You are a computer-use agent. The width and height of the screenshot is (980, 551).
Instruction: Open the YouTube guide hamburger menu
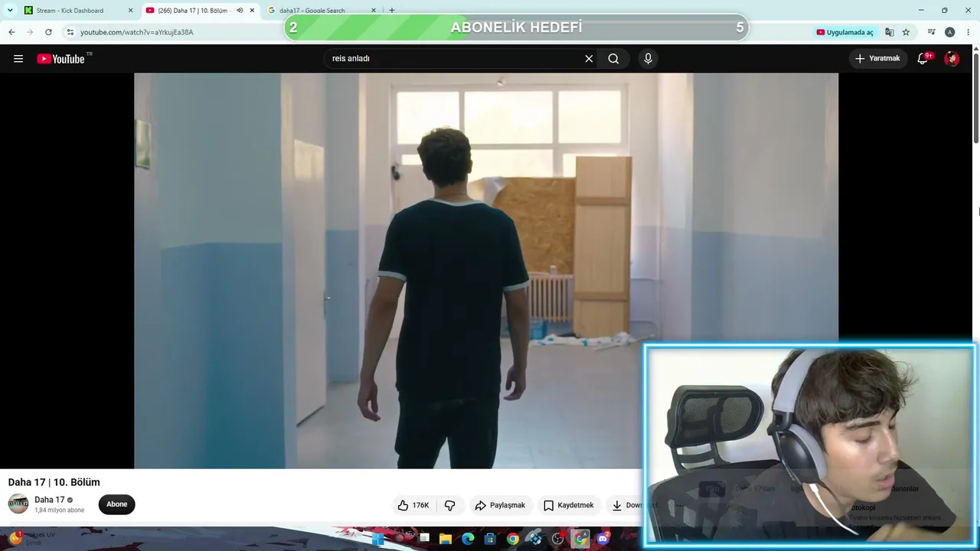(18, 59)
